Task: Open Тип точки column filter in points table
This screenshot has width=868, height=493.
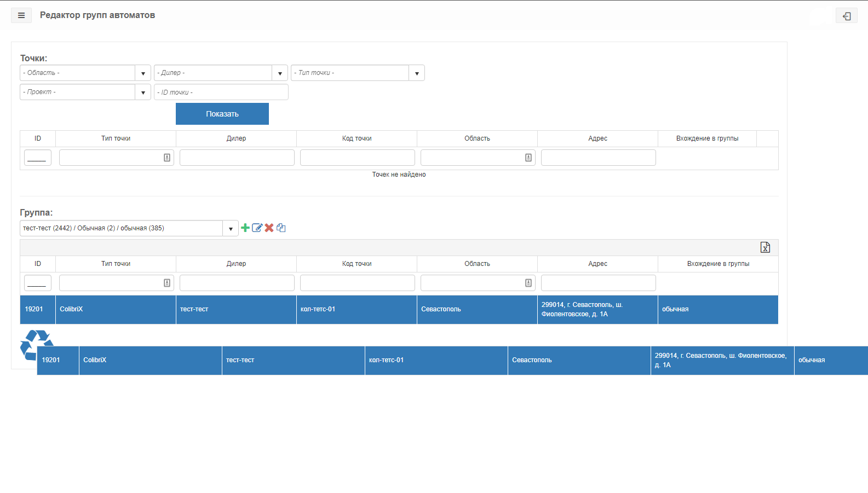Action: pyautogui.click(x=117, y=158)
